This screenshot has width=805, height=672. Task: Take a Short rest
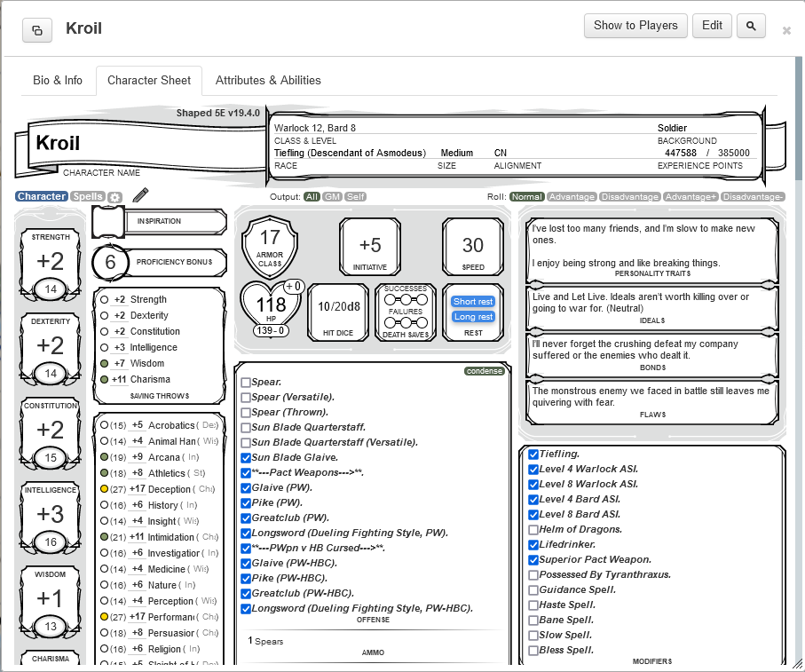pyautogui.click(x=473, y=302)
